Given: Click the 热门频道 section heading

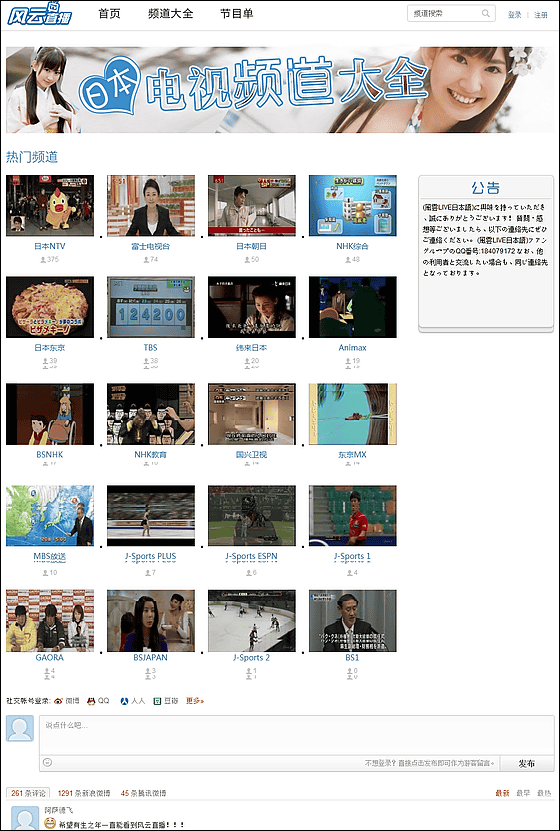Looking at the screenshot, I should coord(32,157).
